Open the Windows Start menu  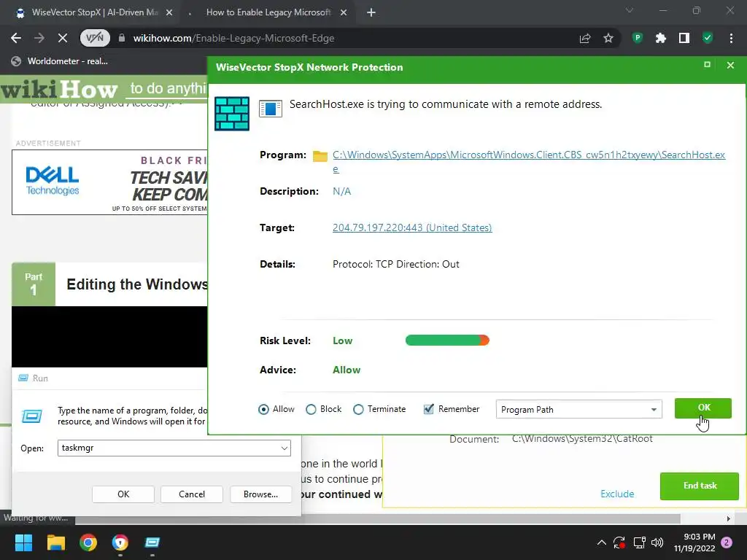pyautogui.click(x=23, y=542)
